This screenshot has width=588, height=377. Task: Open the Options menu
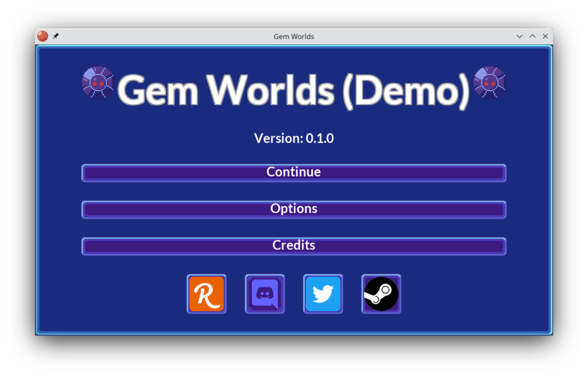point(294,209)
